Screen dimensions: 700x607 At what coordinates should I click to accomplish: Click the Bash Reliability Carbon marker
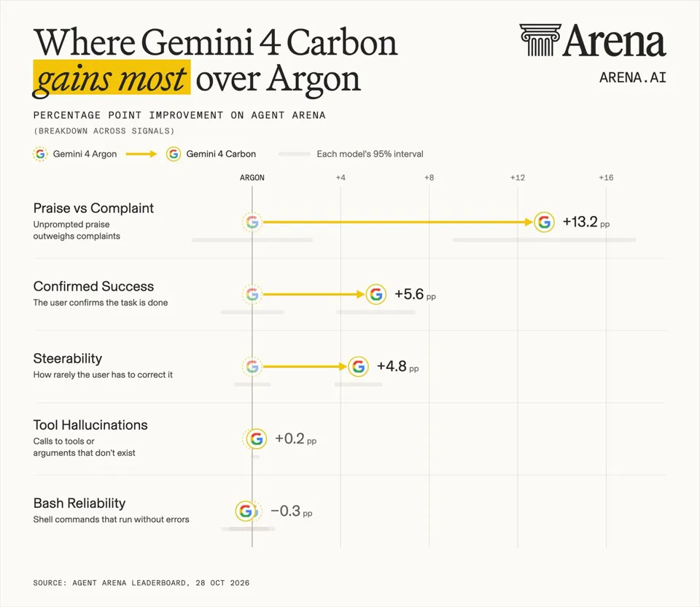click(246, 511)
